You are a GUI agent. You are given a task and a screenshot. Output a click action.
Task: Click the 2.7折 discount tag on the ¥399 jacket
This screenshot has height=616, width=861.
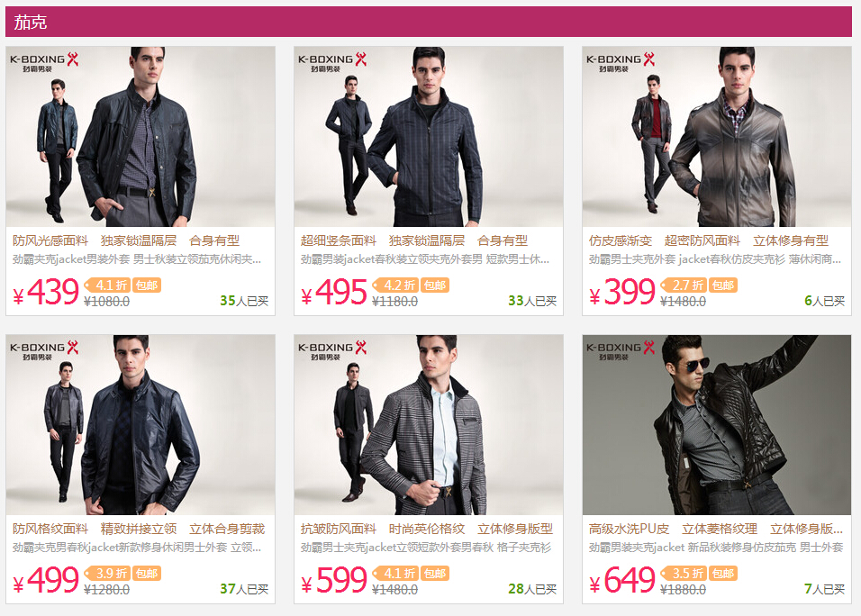684,285
